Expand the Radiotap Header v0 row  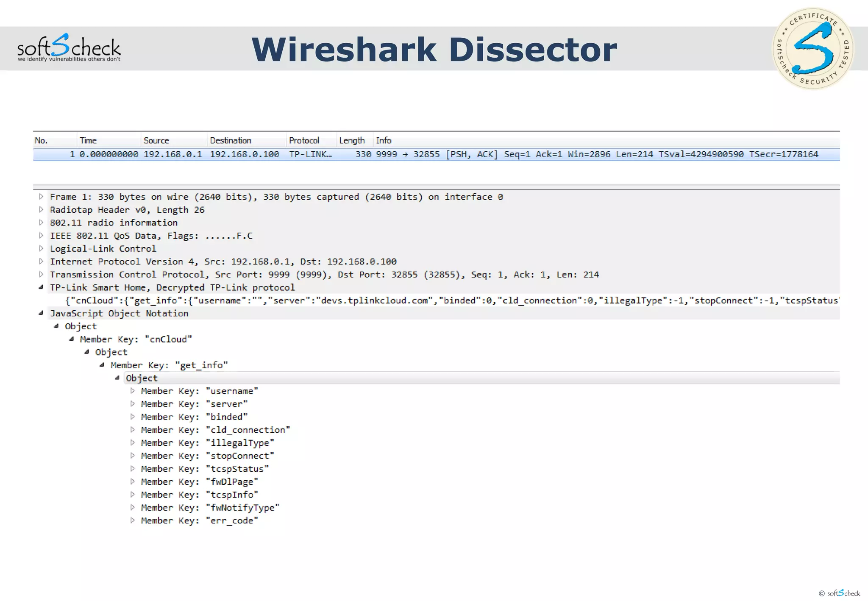[41, 209]
